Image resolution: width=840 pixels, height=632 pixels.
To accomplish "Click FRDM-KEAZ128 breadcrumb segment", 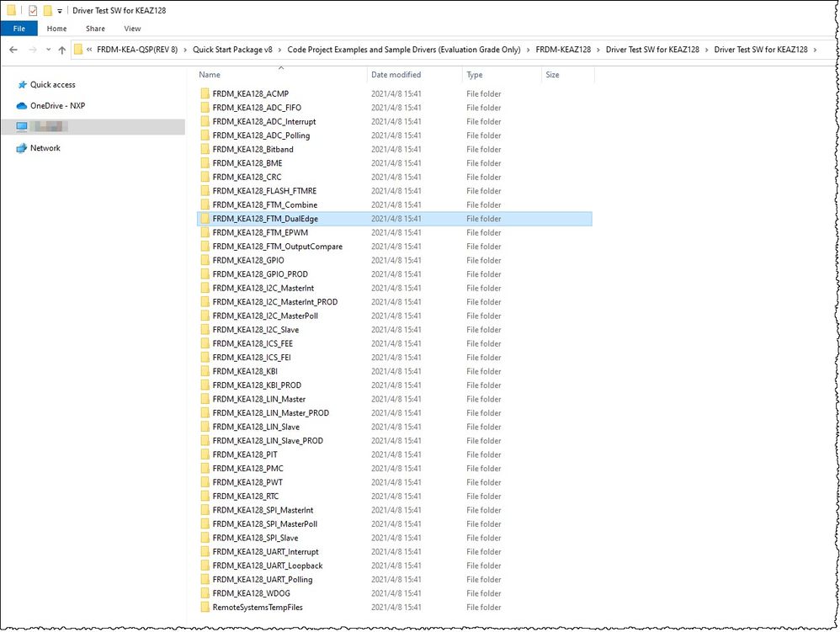I will [563, 50].
